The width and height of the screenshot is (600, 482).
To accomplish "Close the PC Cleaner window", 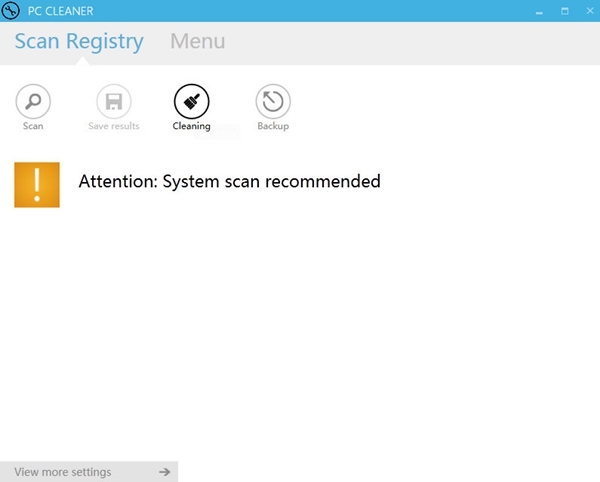I will tap(590, 11).
